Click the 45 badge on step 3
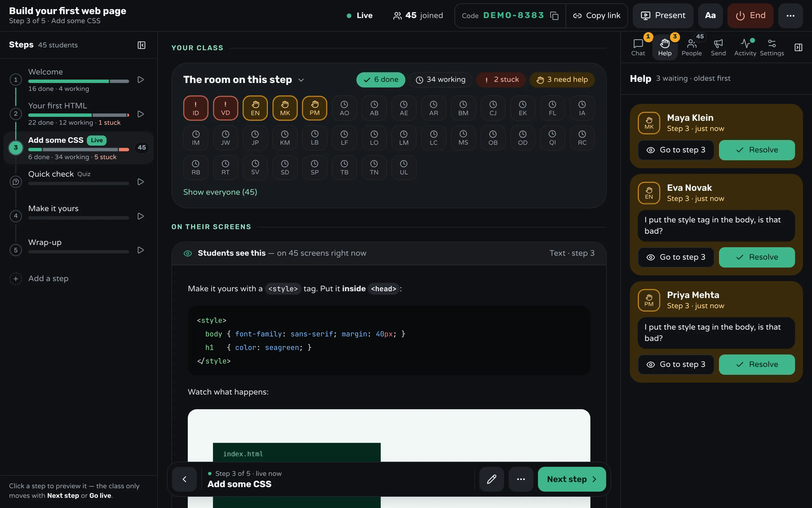 (142, 148)
